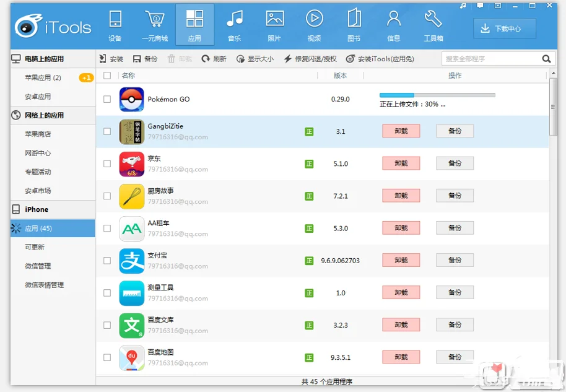Click the 百度地图 map app icon
Image resolution: width=566 pixels, height=392 pixels.
click(x=132, y=357)
